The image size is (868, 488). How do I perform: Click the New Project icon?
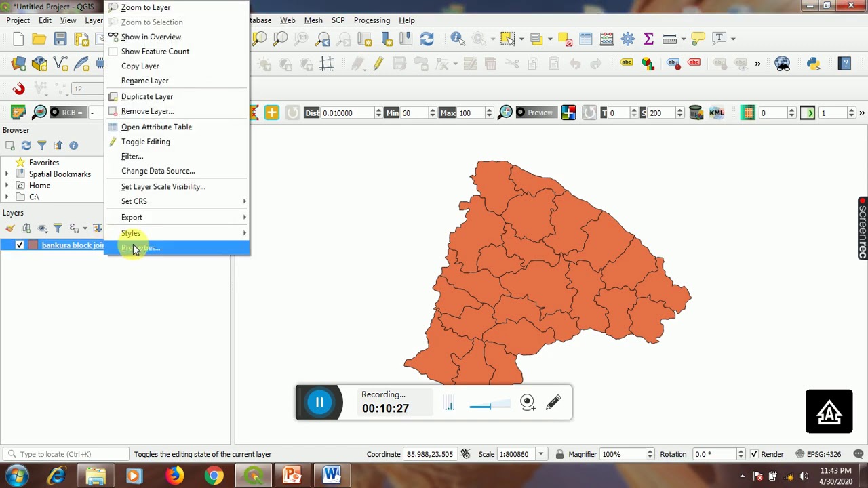[18, 39]
